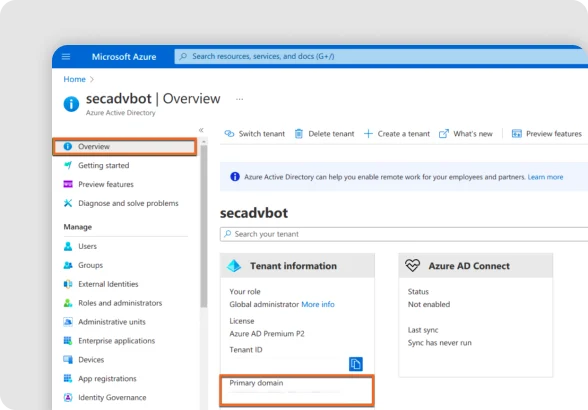Click the Create a tenant plus icon
This screenshot has width=588, height=410.
[x=368, y=134]
